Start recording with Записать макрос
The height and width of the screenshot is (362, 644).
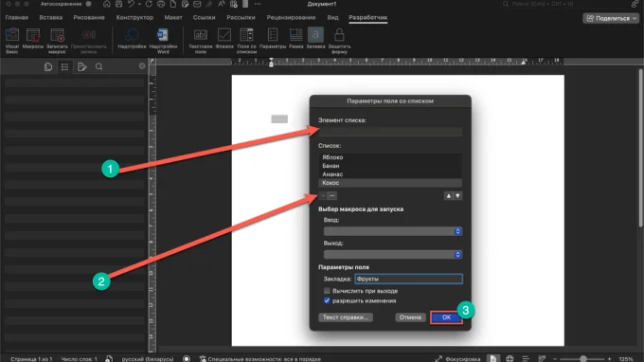pos(57,40)
